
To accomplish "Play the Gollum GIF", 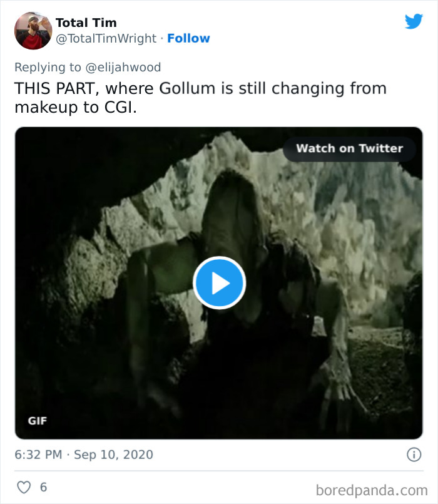I will (219, 283).
